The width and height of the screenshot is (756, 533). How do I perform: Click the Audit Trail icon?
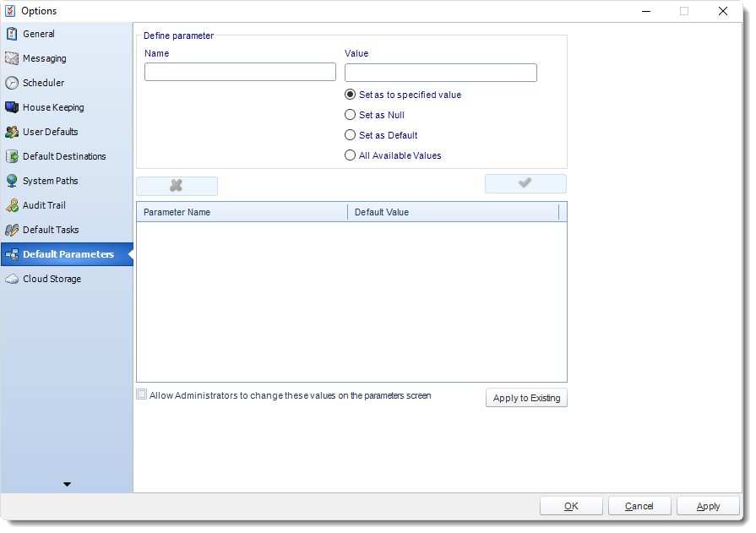(12, 205)
